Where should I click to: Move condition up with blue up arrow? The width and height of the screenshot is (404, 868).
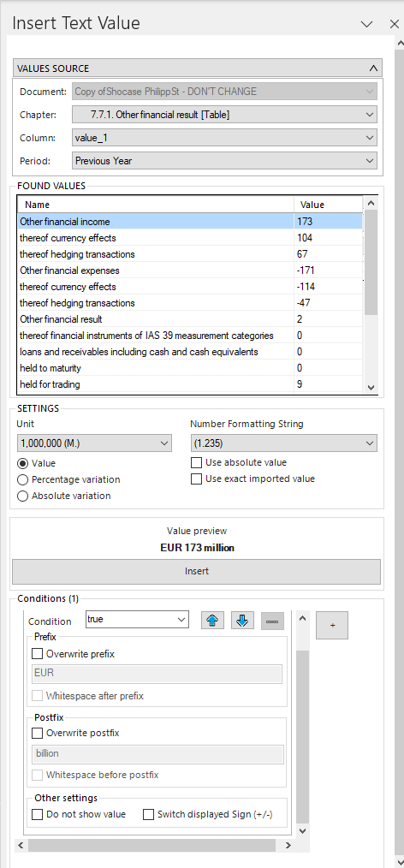click(212, 621)
